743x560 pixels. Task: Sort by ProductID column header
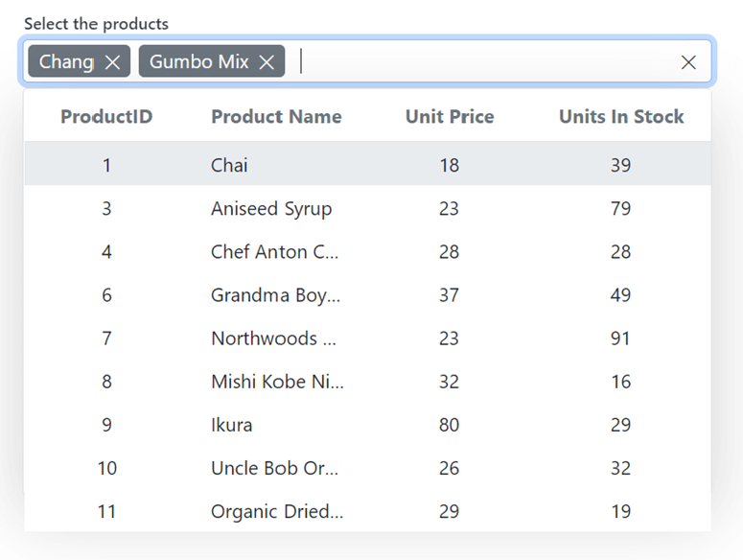tap(106, 117)
